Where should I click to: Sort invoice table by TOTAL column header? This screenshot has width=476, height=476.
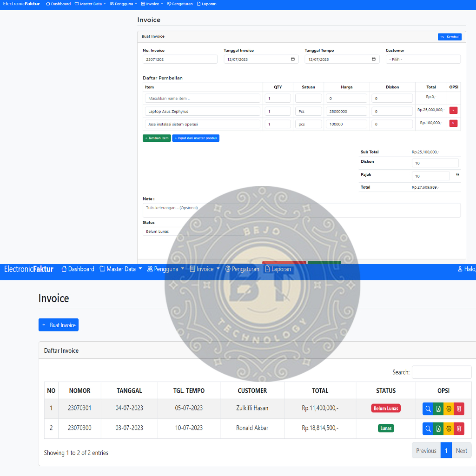(320, 390)
